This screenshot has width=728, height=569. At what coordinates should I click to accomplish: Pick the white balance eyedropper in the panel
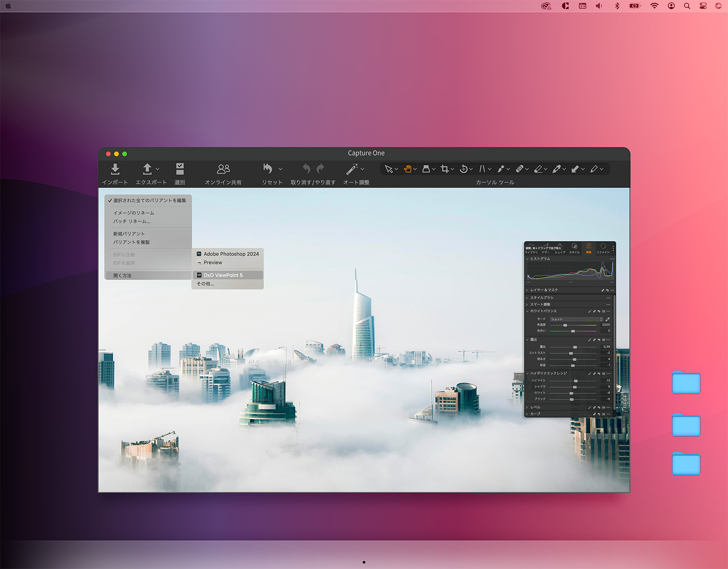coord(607,319)
